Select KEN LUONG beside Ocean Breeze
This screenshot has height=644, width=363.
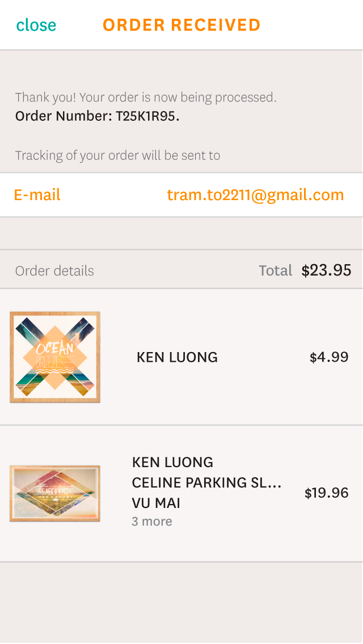pyautogui.click(x=177, y=357)
